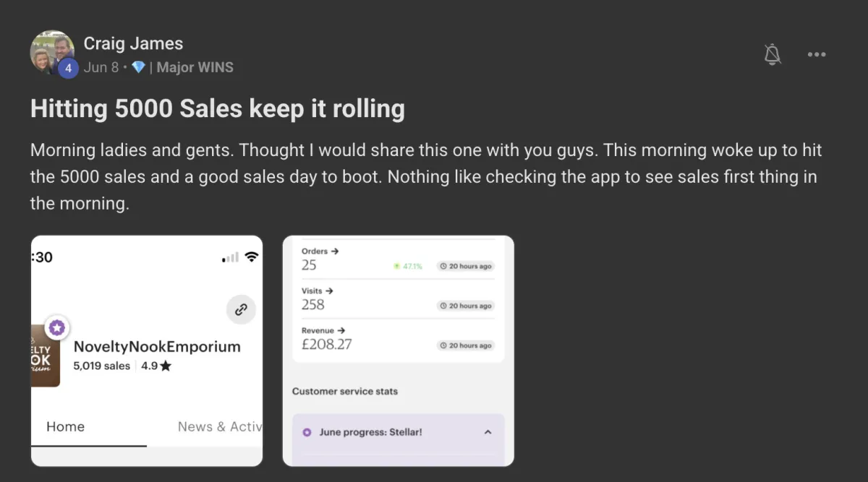The image size is (868, 482).
Task: Mute notifications with the bell icon
Action: pyautogui.click(x=773, y=54)
